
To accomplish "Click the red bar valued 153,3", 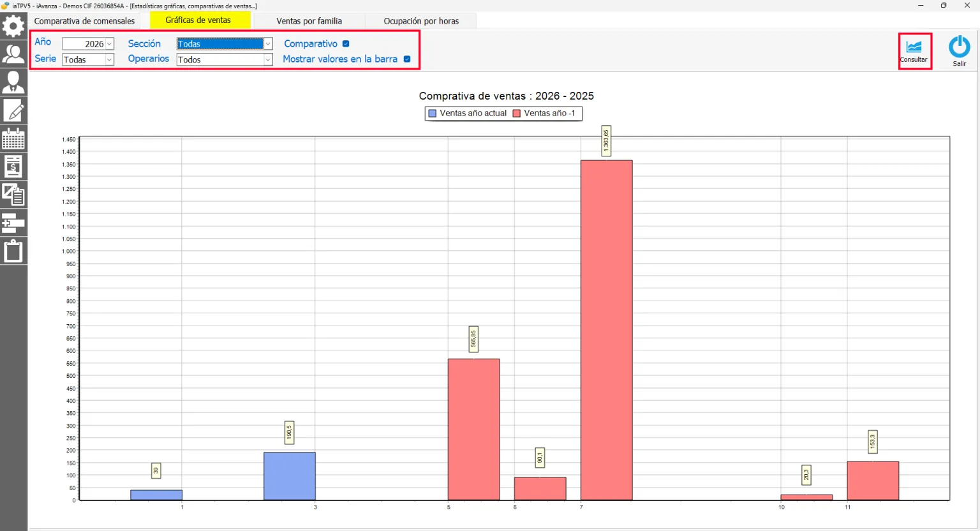I will (873, 481).
